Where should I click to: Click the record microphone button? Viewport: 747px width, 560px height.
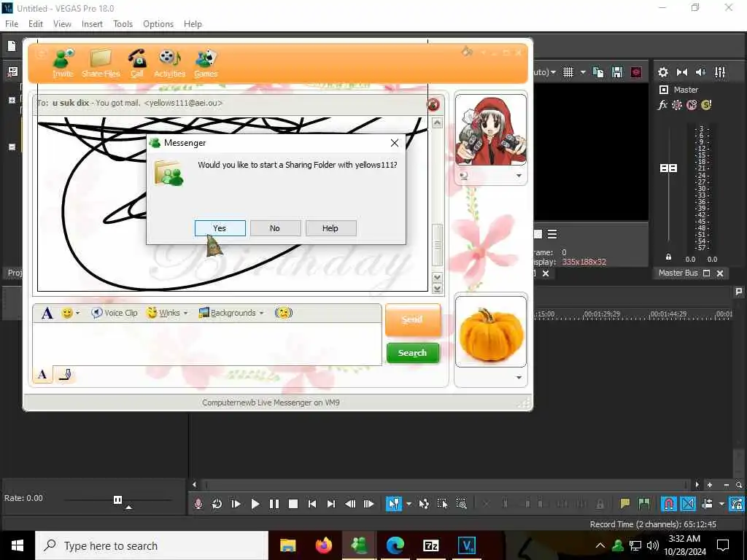198,504
